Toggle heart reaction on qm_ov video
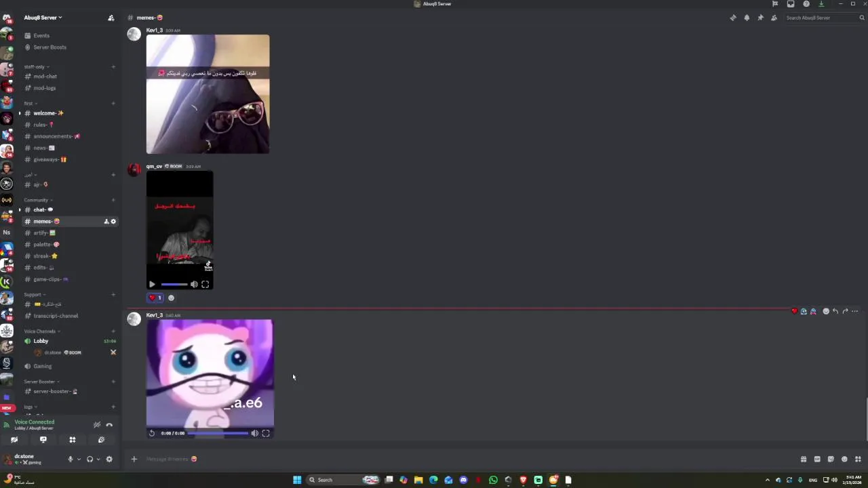This screenshot has height=488, width=868. click(x=155, y=298)
